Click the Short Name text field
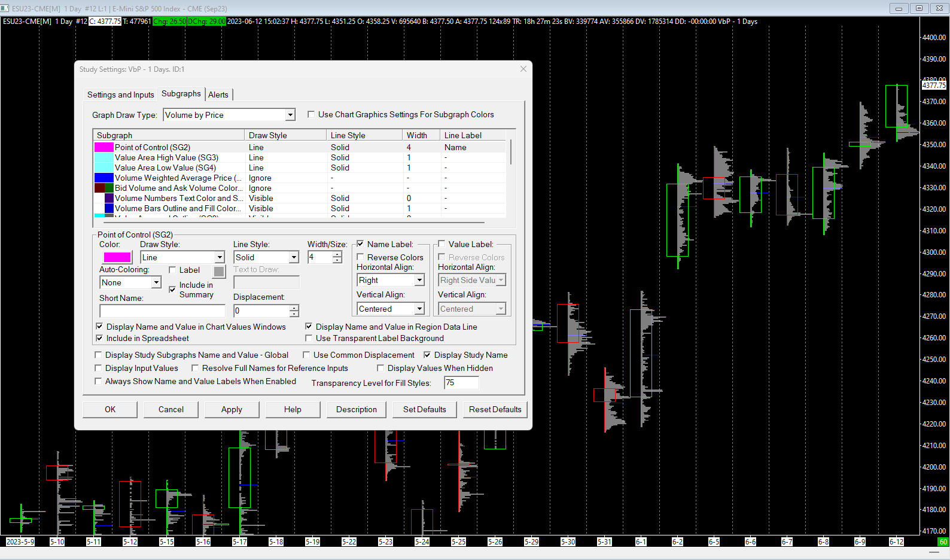This screenshot has height=560, width=950. pyautogui.click(x=162, y=311)
